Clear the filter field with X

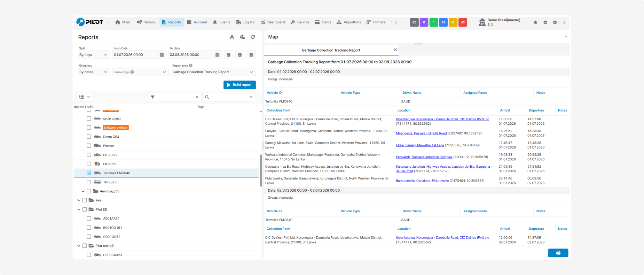pos(197,97)
